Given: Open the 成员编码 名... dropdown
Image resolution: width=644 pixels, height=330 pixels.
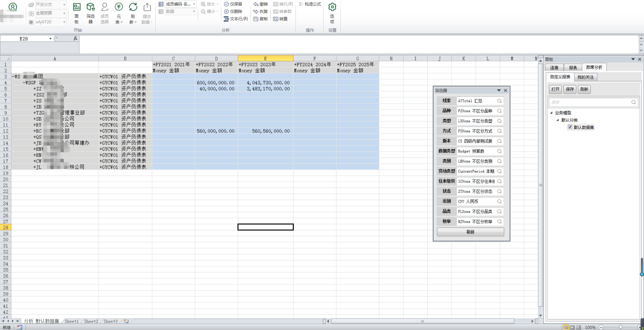Looking at the screenshot, I should pos(194,4).
